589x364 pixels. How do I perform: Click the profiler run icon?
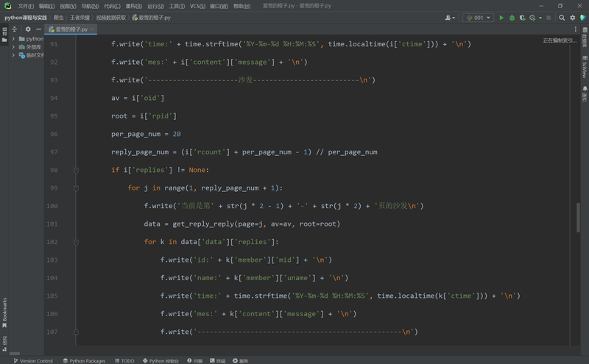click(x=532, y=18)
